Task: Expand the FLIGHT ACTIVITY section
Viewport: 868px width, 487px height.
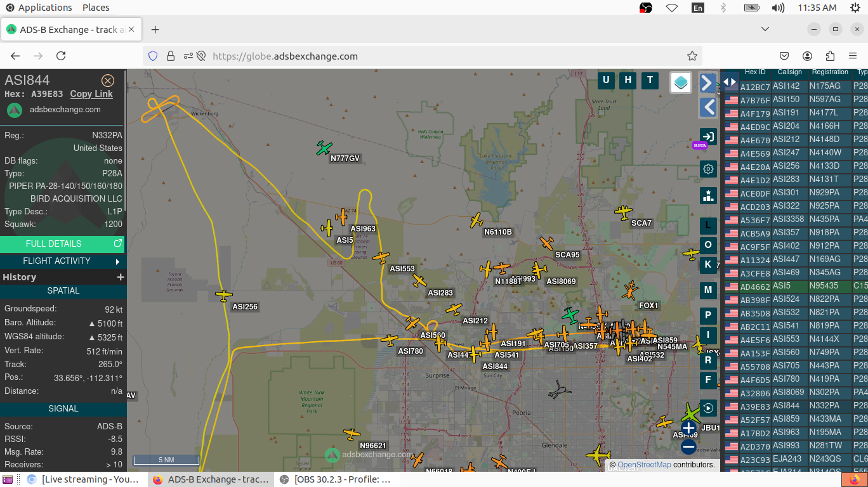Action: [62, 261]
